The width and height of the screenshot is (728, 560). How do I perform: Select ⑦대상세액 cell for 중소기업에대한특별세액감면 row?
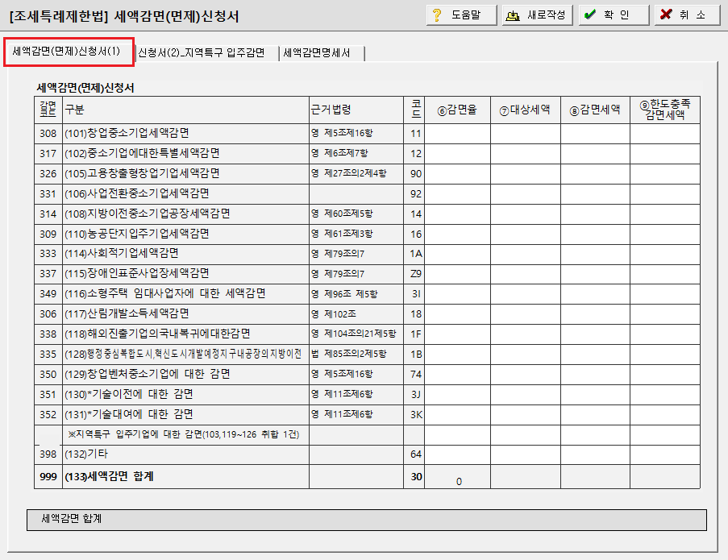[x=526, y=154]
